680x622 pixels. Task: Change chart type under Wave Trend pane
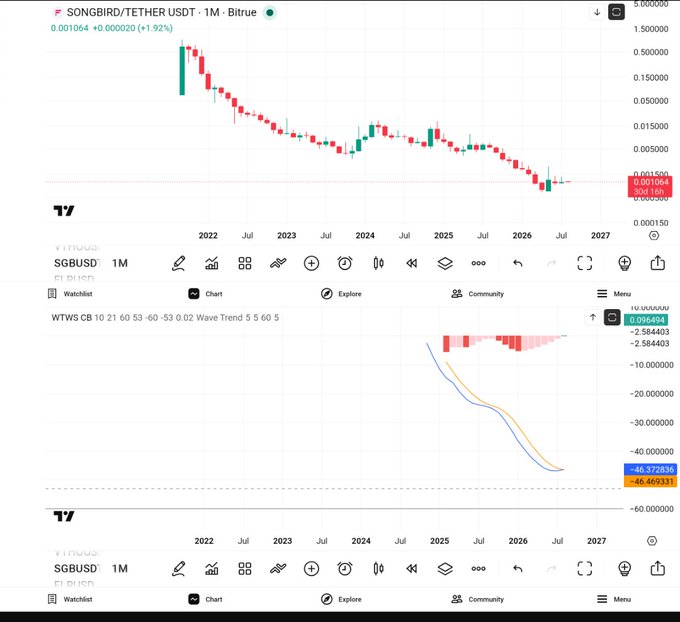378,568
